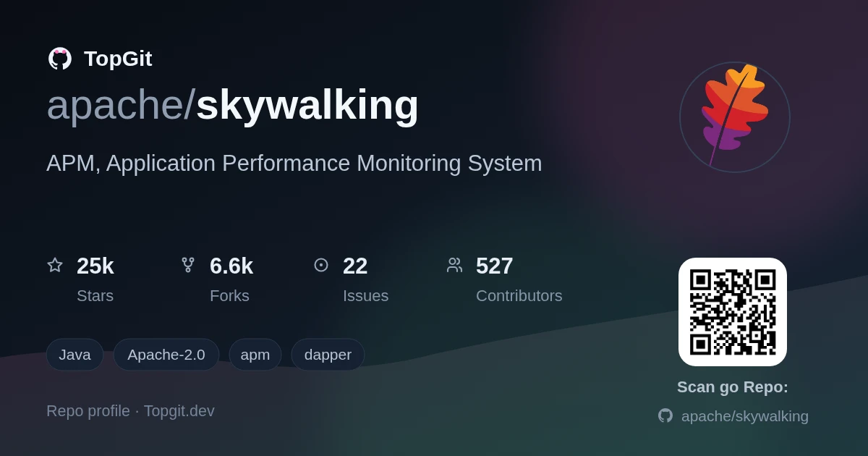
Task: Click the APM description text
Action: [294, 164]
